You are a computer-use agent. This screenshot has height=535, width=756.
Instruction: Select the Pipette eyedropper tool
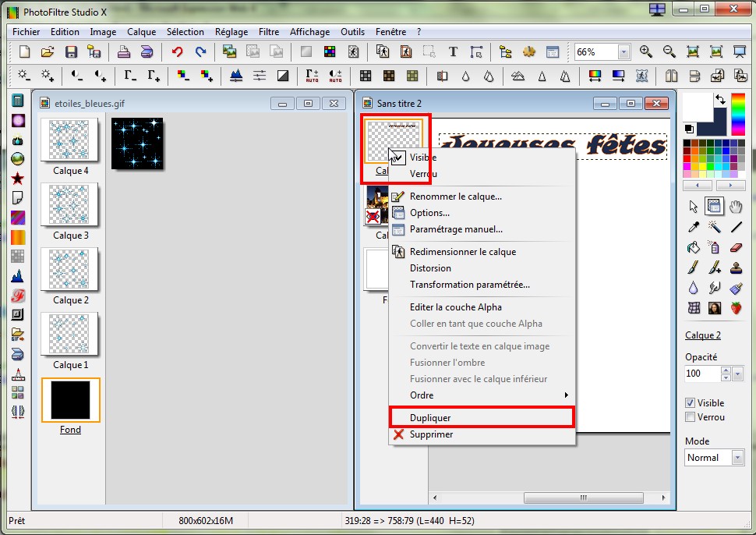[x=694, y=227]
